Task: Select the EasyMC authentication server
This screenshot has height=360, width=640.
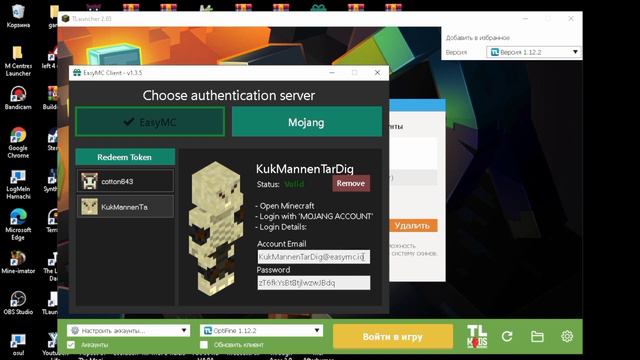Action: pos(150,122)
